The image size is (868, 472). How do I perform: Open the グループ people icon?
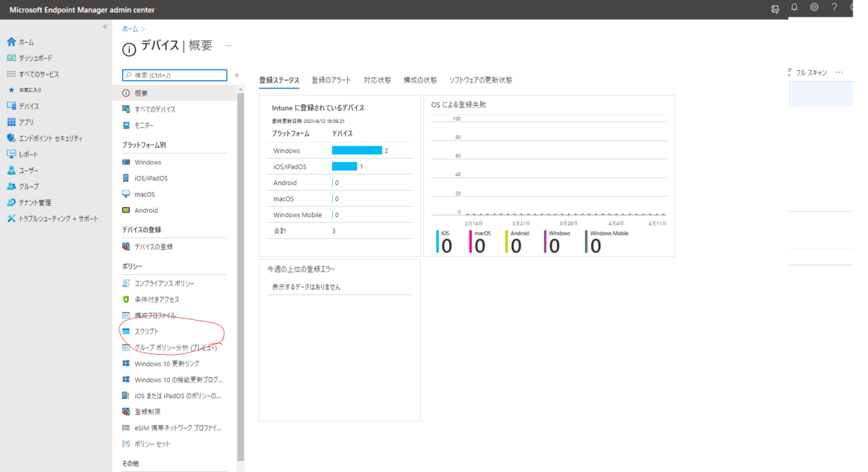[11, 186]
